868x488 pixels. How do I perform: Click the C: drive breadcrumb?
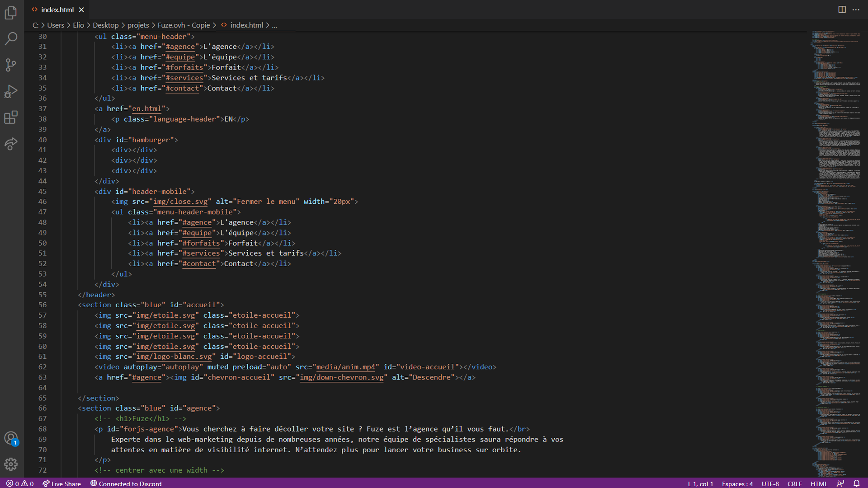click(35, 25)
